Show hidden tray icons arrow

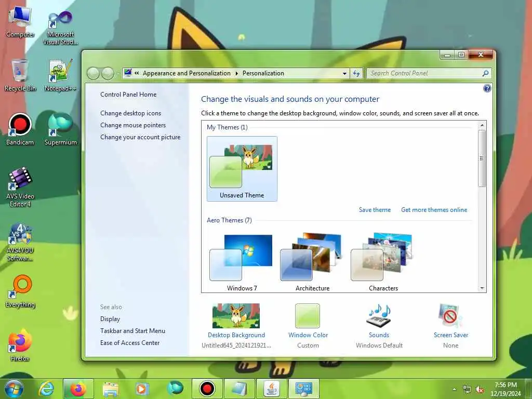click(454, 390)
